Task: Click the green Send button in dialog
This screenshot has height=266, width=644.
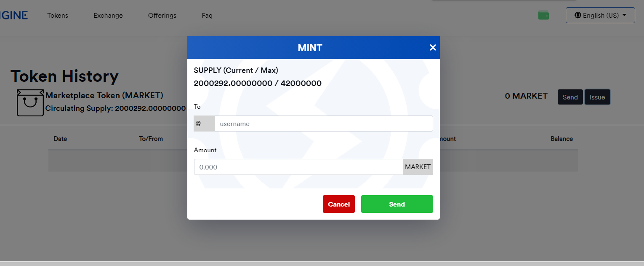Action: pos(397,204)
